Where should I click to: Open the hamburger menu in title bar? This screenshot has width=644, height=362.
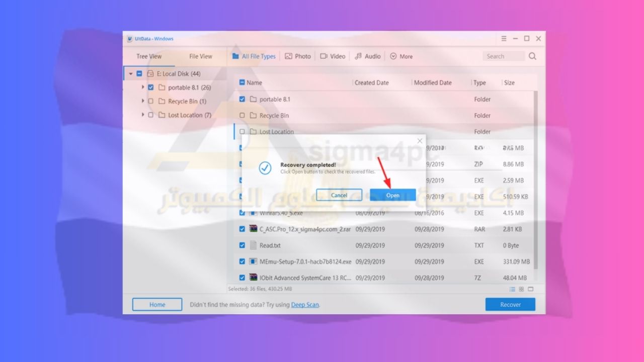click(x=504, y=39)
